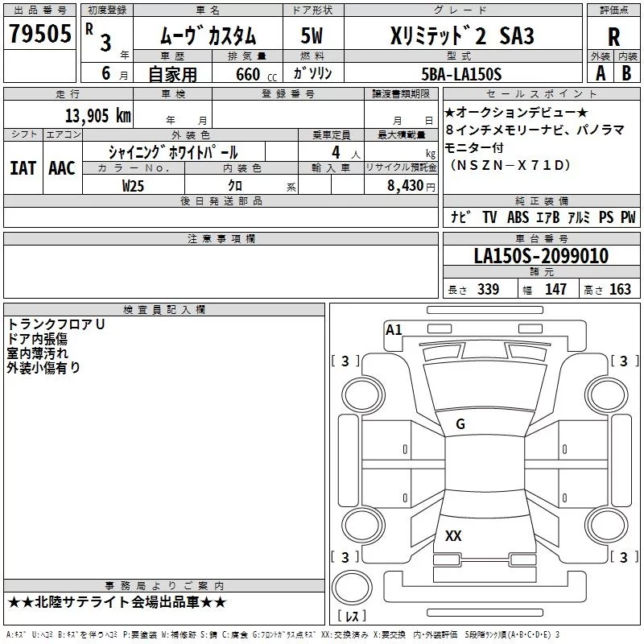Click the XX mark on the rear door
Viewport: 644px width, 644px height.
click(453, 536)
